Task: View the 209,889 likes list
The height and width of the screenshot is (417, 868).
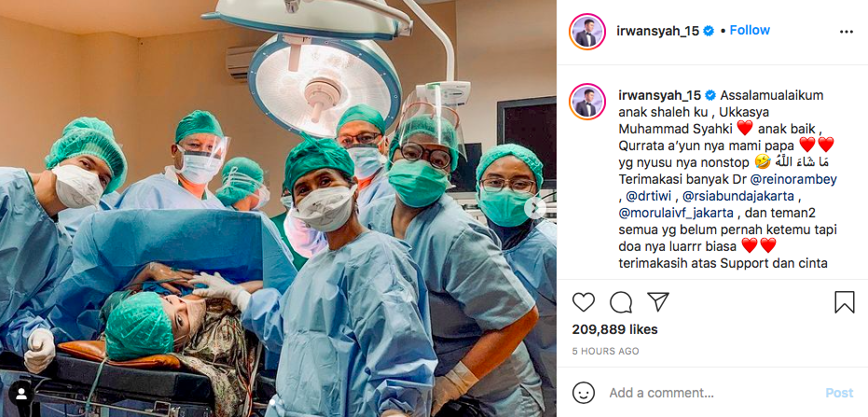Action: [614, 329]
